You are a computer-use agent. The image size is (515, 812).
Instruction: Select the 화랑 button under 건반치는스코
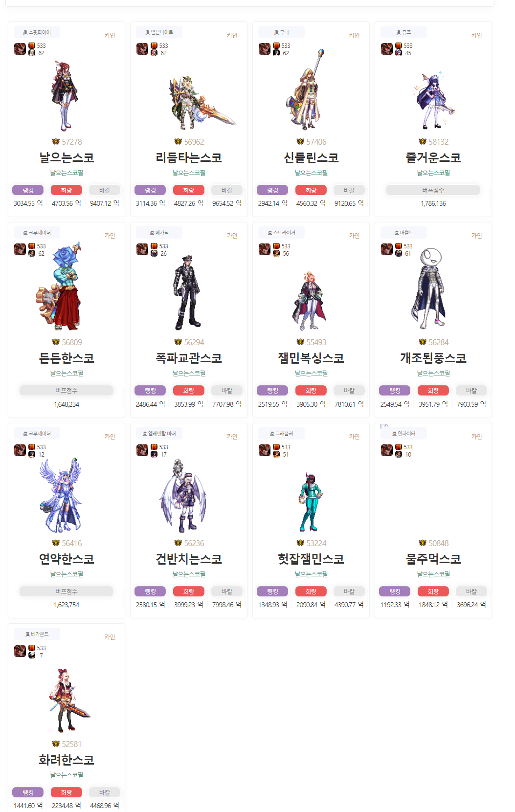tap(189, 592)
